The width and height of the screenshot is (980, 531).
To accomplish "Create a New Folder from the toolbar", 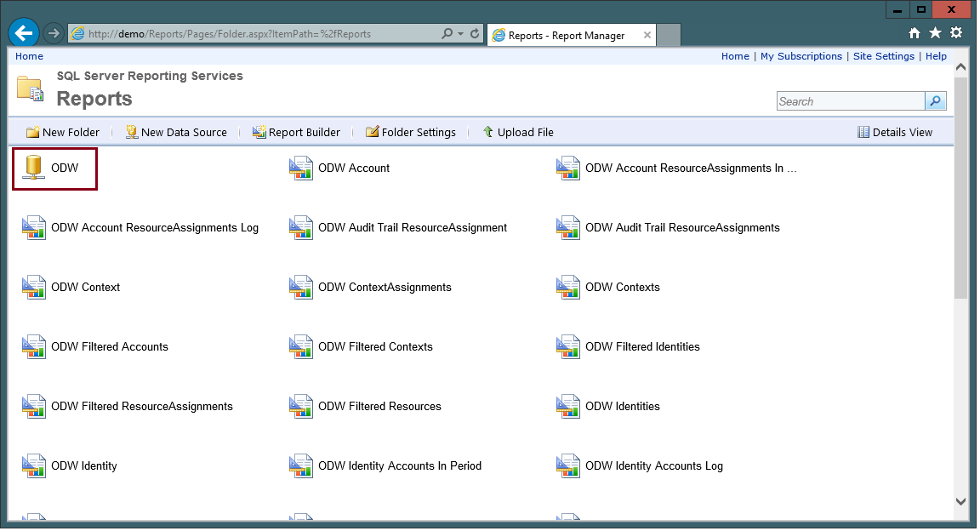I will (x=62, y=132).
